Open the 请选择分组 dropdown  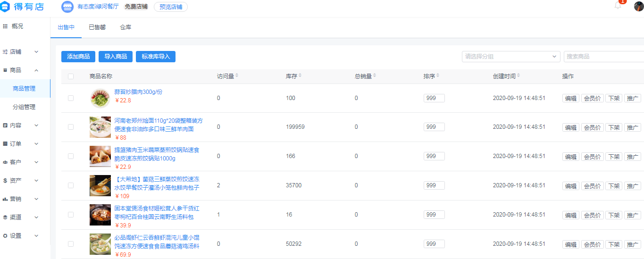511,57
